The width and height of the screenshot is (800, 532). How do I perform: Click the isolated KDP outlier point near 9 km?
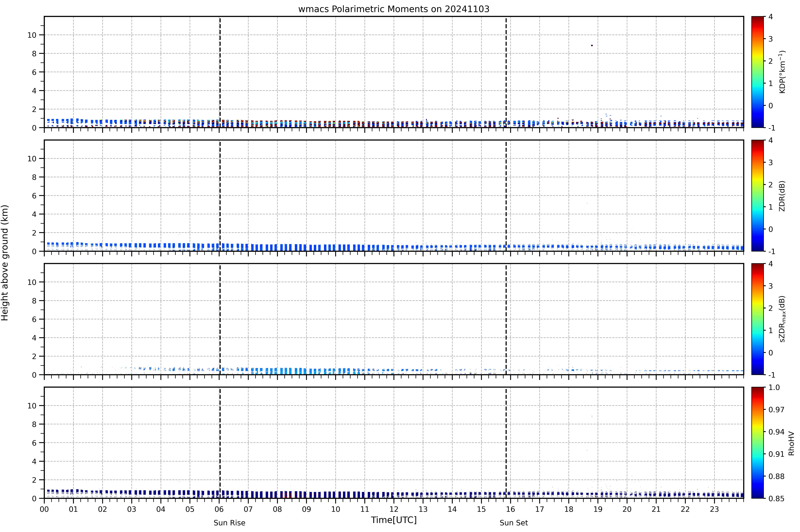click(x=592, y=45)
